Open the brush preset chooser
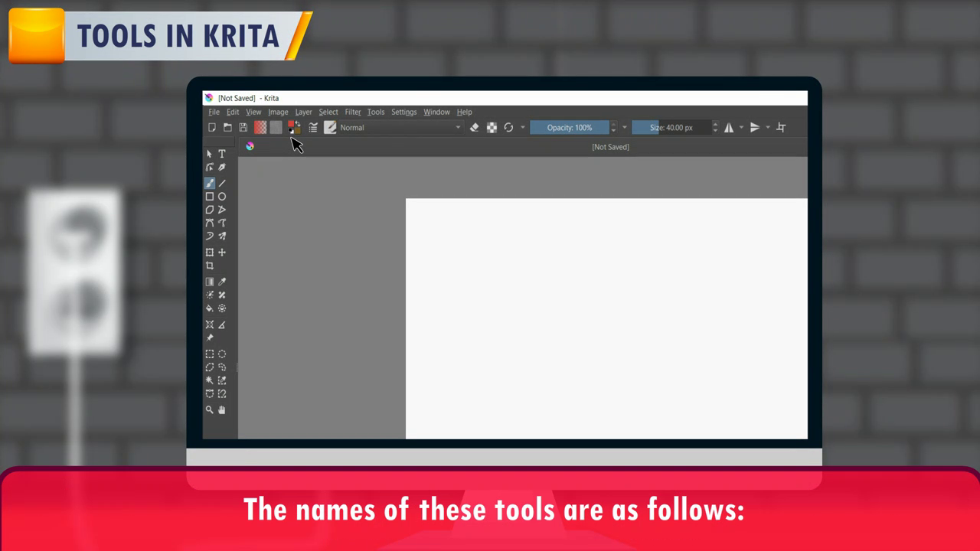The width and height of the screenshot is (980, 551). click(x=330, y=128)
